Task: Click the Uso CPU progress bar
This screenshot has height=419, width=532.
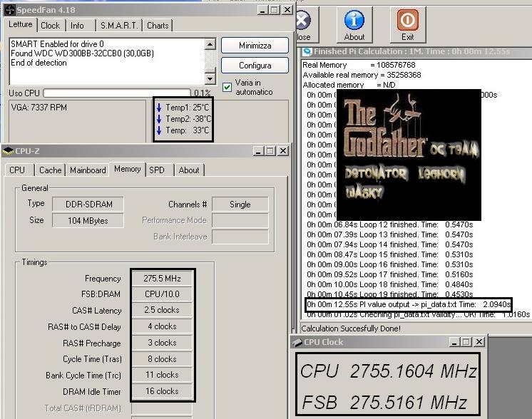Action: coord(117,93)
